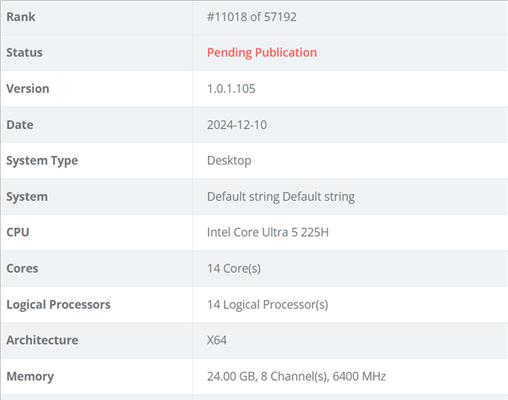Click the Date row label
508x400 pixels.
20,124
